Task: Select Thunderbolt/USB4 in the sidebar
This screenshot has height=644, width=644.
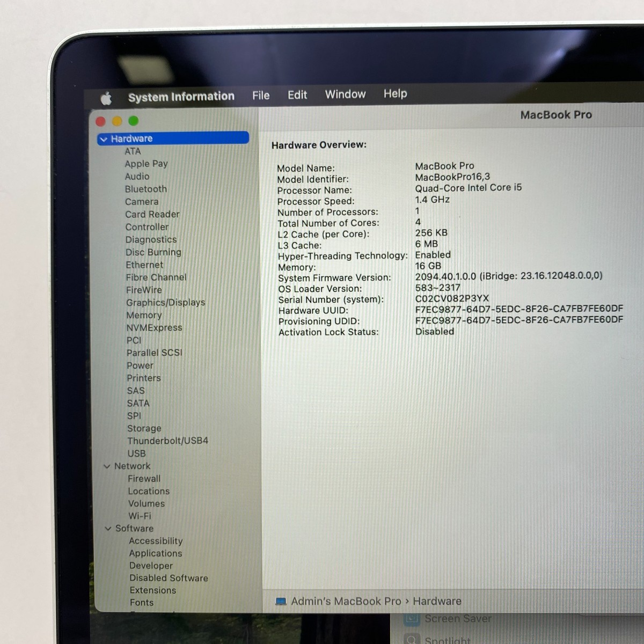Action: click(167, 441)
